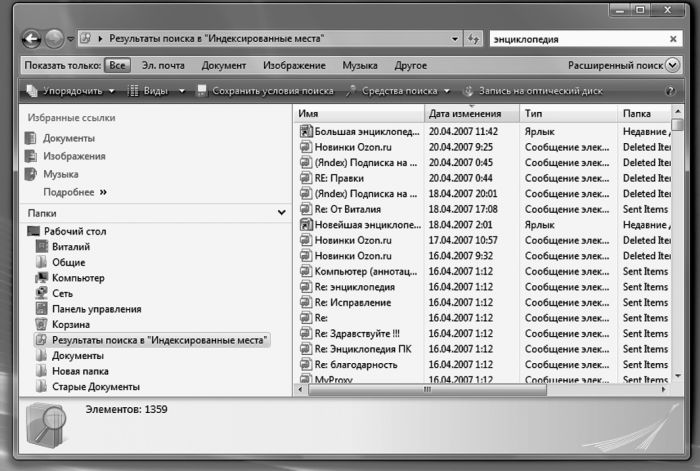The image size is (700, 471).
Task: Open Средства поиска dropdown
Action: click(398, 91)
